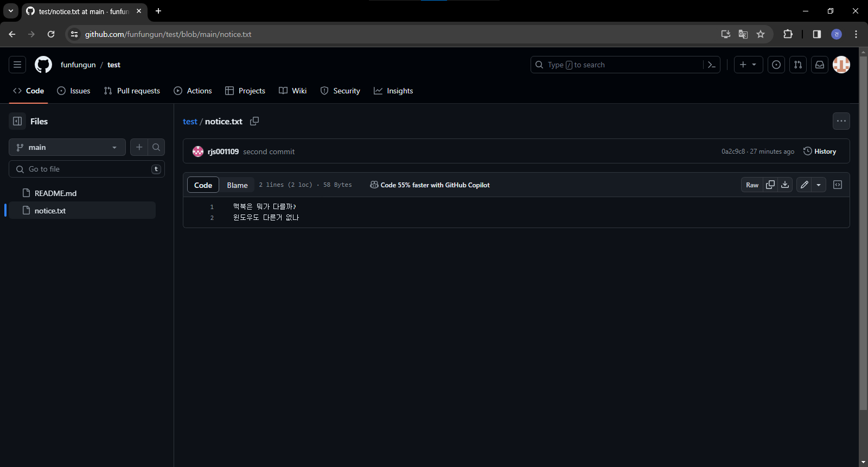The image size is (868, 467).
Task: Open the user avatar menu
Action: 841,65
